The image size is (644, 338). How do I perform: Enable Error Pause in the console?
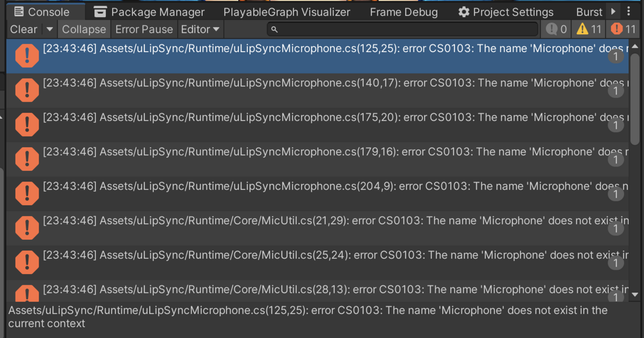[x=144, y=29]
